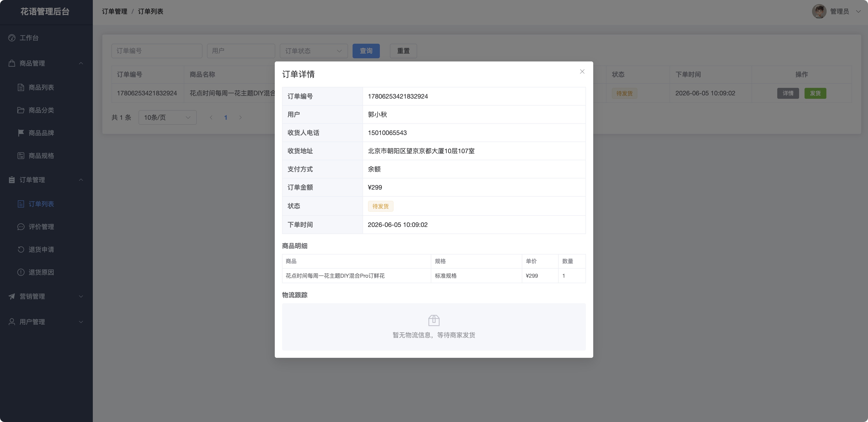Open the 工作台 dashboard icon
The image size is (868, 422).
pyautogui.click(x=12, y=38)
